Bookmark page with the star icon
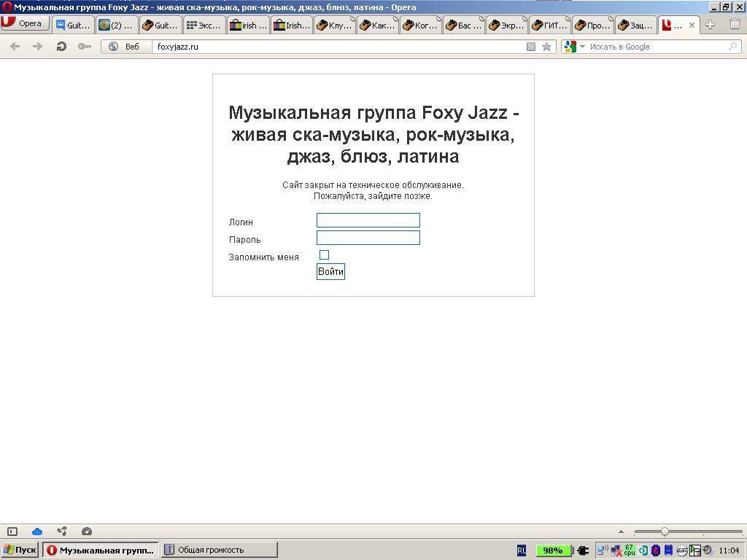Image resolution: width=747 pixels, height=560 pixels. 546,47
